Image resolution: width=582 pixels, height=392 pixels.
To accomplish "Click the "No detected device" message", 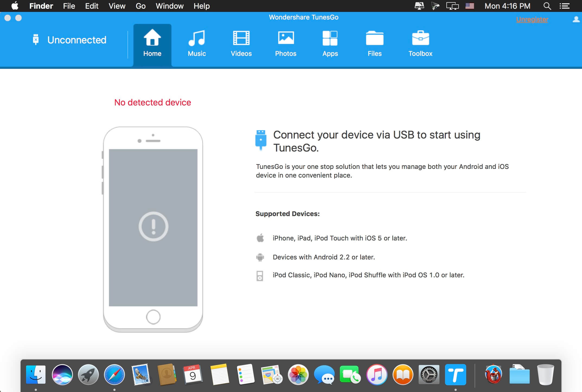I will [x=153, y=102].
